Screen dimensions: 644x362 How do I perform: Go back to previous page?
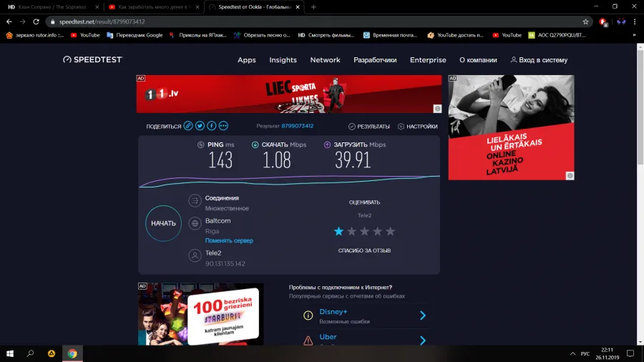click(x=9, y=21)
